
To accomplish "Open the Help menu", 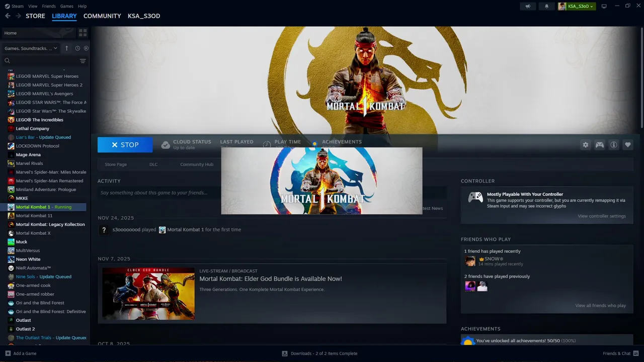I will (x=82, y=6).
